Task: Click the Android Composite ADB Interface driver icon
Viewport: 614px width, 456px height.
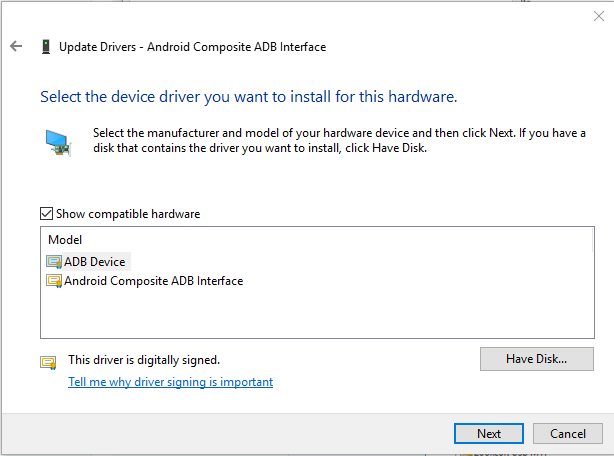Action: point(54,281)
